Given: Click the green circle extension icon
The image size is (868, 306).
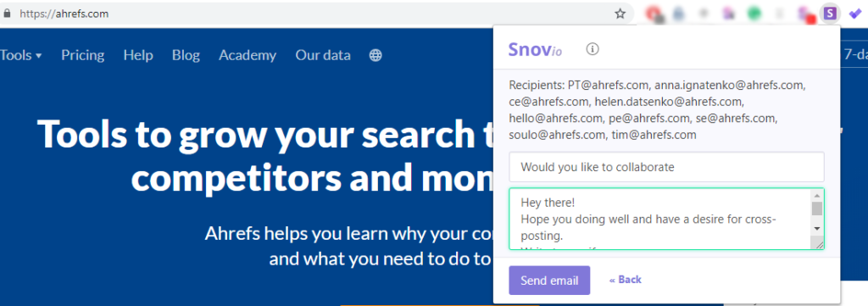Looking at the screenshot, I should click(x=754, y=14).
